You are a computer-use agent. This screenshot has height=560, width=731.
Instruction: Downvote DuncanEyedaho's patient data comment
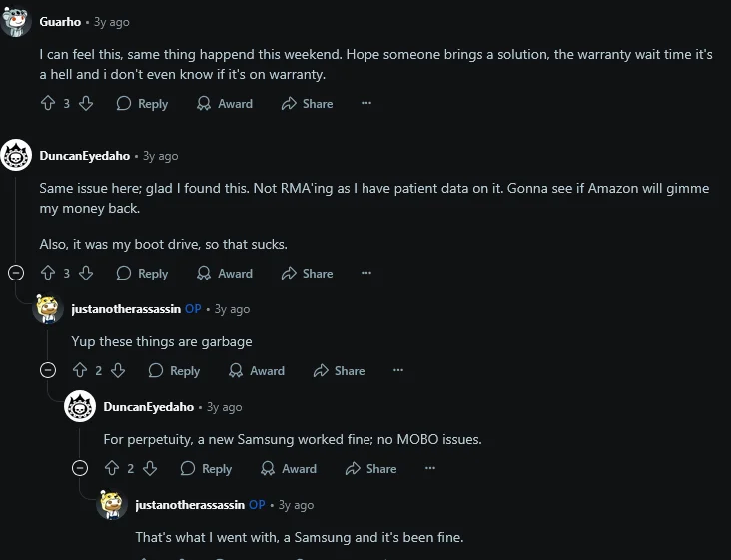pos(86,273)
